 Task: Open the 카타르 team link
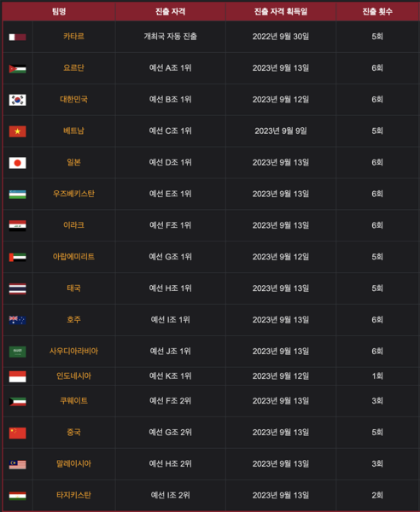(73, 36)
